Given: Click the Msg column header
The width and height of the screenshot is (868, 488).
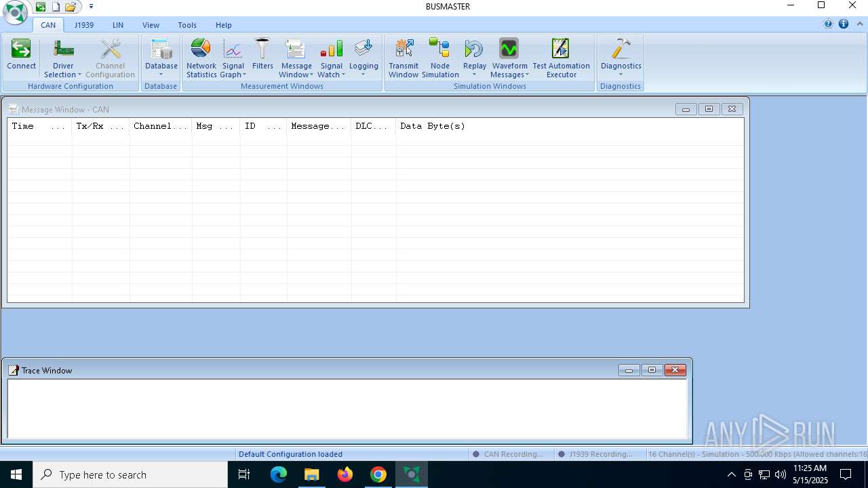Looking at the screenshot, I should click(x=216, y=126).
